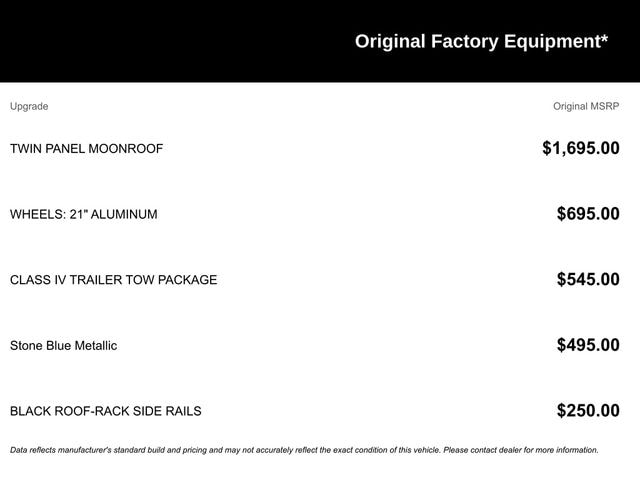Click the "Upgrade" column label
The image size is (640, 480).
pyautogui.click(x=29, y=106)
